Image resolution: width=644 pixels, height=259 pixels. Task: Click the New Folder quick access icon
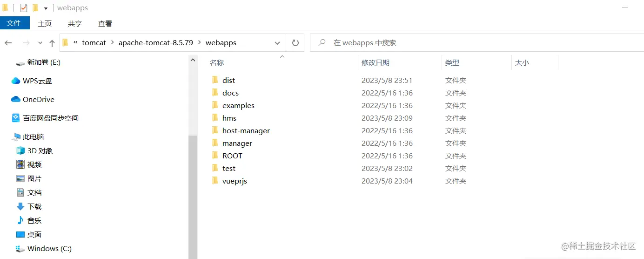coord(35,8)
